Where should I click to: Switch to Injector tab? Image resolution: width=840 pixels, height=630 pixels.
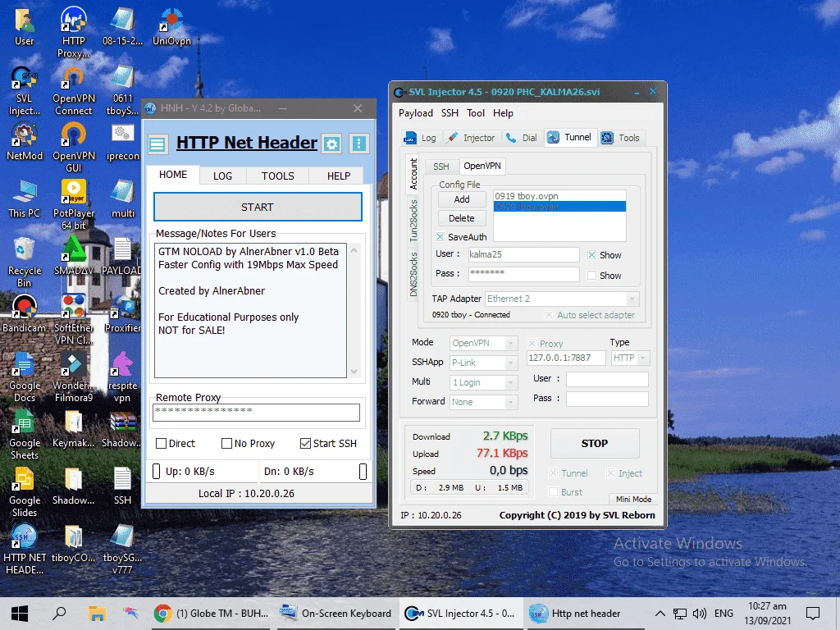click(x=472, y=138)
